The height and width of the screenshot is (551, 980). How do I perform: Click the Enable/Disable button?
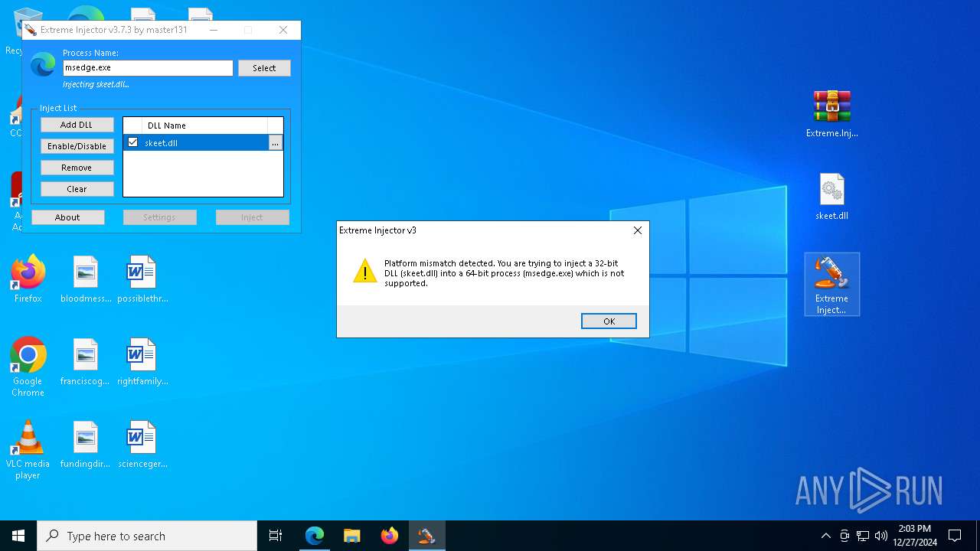coord(77,146)
